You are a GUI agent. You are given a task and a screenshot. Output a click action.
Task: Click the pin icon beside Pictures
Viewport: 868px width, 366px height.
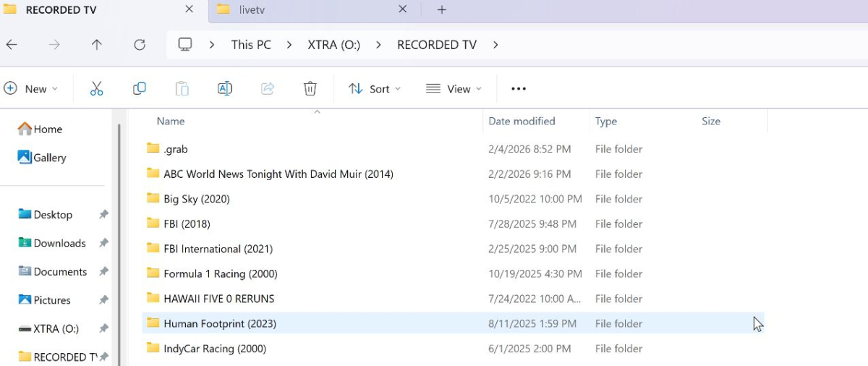pyautogui.click(x=103, y=299)
